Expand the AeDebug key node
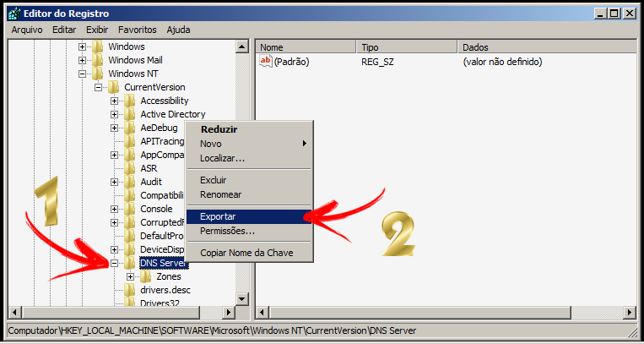 click(114, 128)
